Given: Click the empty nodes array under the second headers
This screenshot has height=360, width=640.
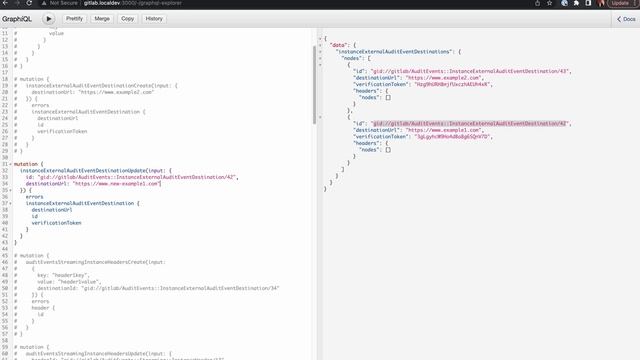Looking at the screenshot, I should (388, 150).
